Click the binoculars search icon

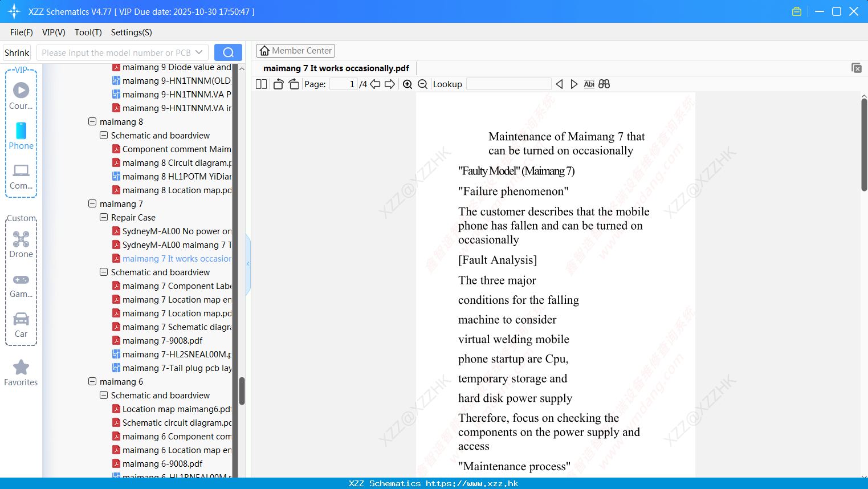click(x=604, y=84)
